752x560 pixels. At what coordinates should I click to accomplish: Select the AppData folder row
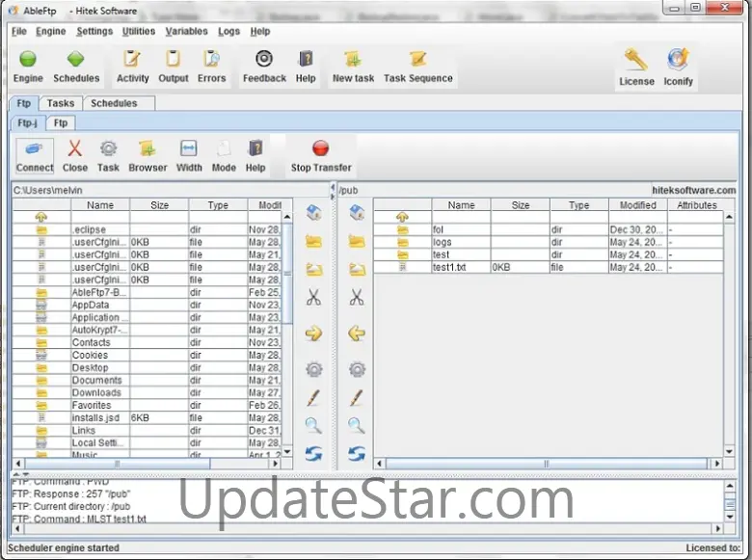pos(148,305)
